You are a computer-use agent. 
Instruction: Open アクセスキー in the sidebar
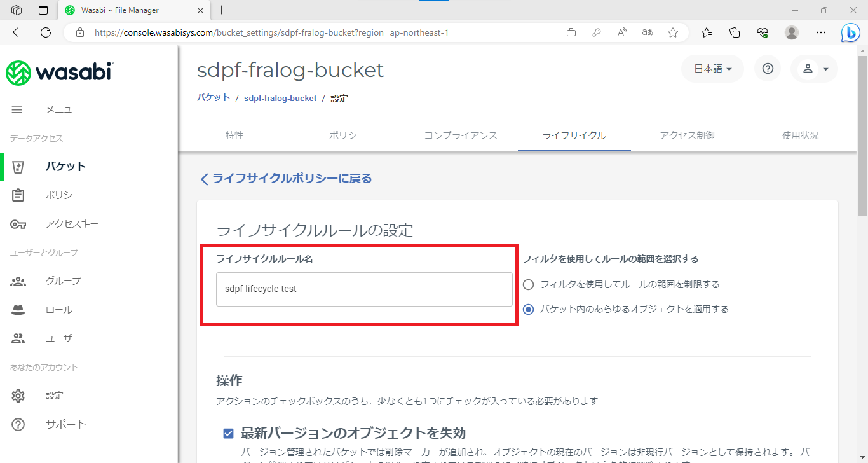[72, 224]
